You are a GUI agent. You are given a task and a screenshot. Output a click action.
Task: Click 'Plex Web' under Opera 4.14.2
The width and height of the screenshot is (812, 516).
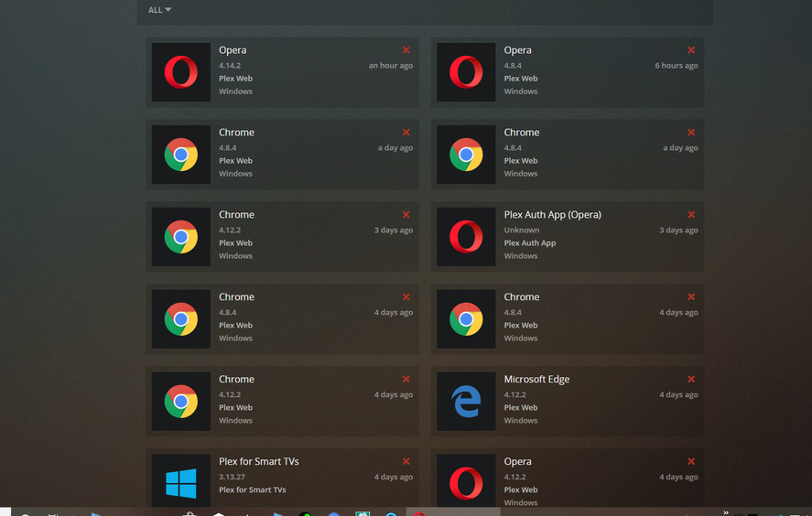click(235, 79)
